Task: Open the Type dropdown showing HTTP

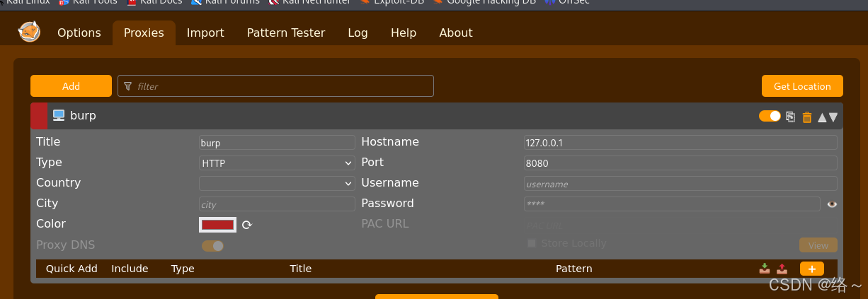Action: click(277, 163)
